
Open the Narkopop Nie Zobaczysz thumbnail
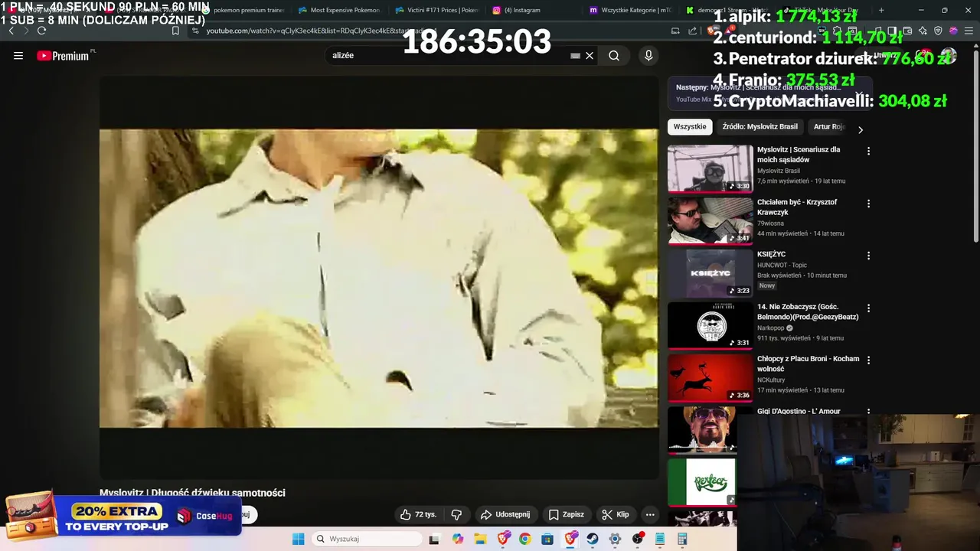click(x=710, y=325)
